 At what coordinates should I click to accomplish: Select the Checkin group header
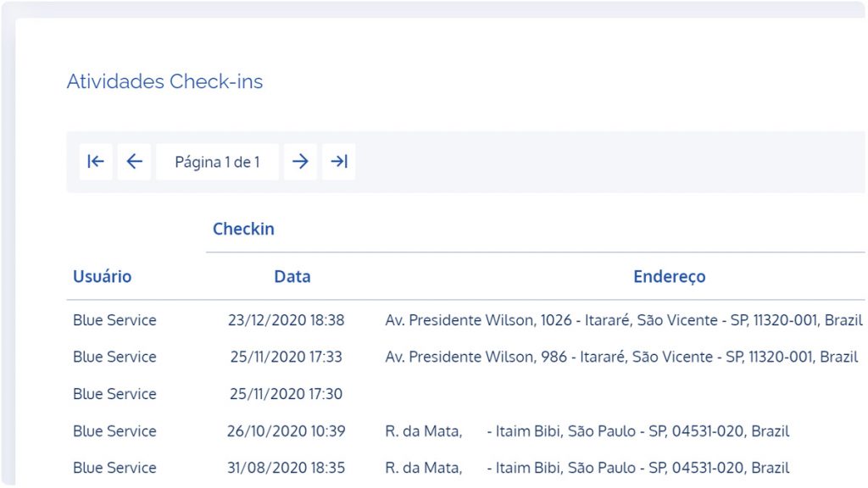243,229
